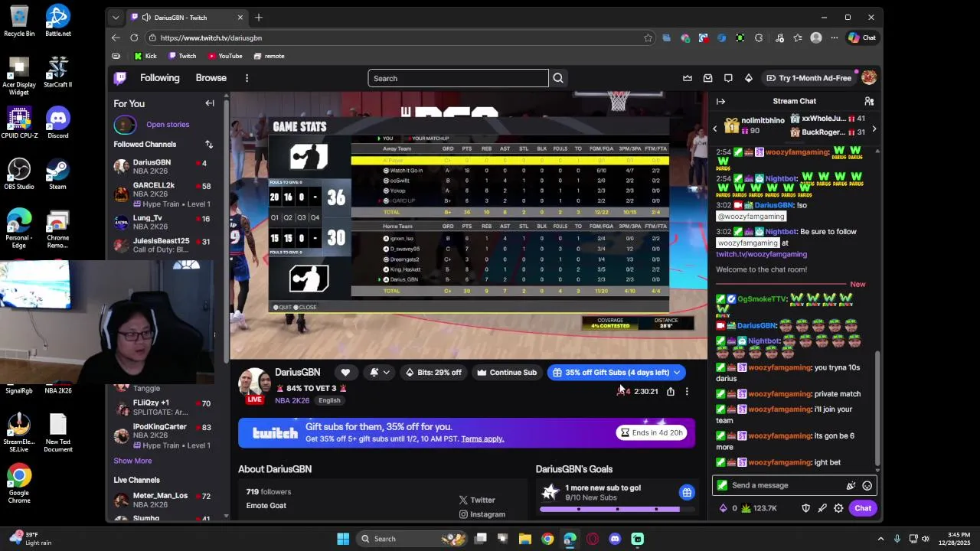Screen dimensions: 980x551
Task: Bookmark page with the star icon
Action: point(648,37)
